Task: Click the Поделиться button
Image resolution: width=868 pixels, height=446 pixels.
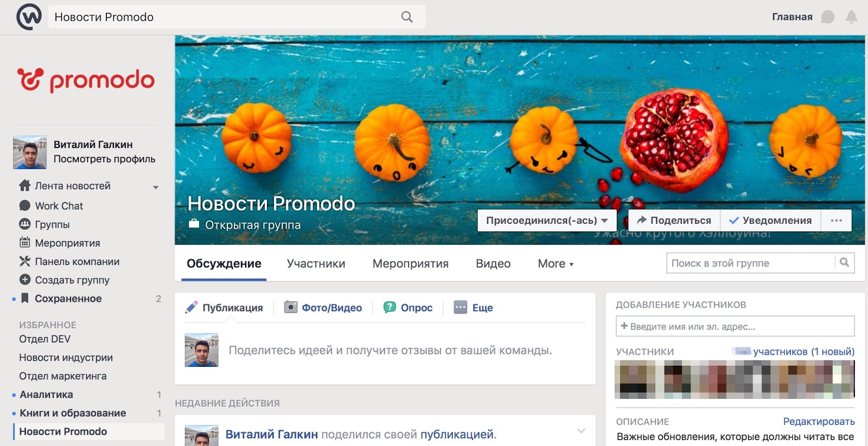Action: click(x=674, y=220)
